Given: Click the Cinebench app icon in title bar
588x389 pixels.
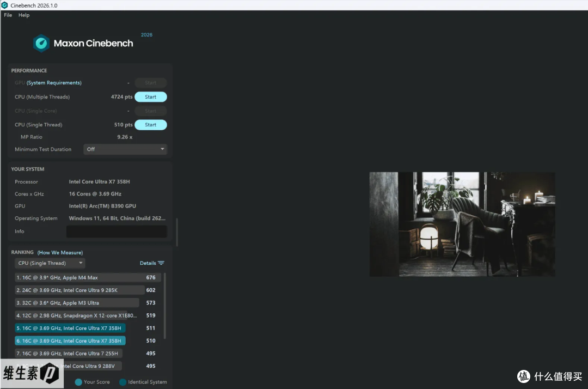Looking at the screenshot, I should click(4, 5).
